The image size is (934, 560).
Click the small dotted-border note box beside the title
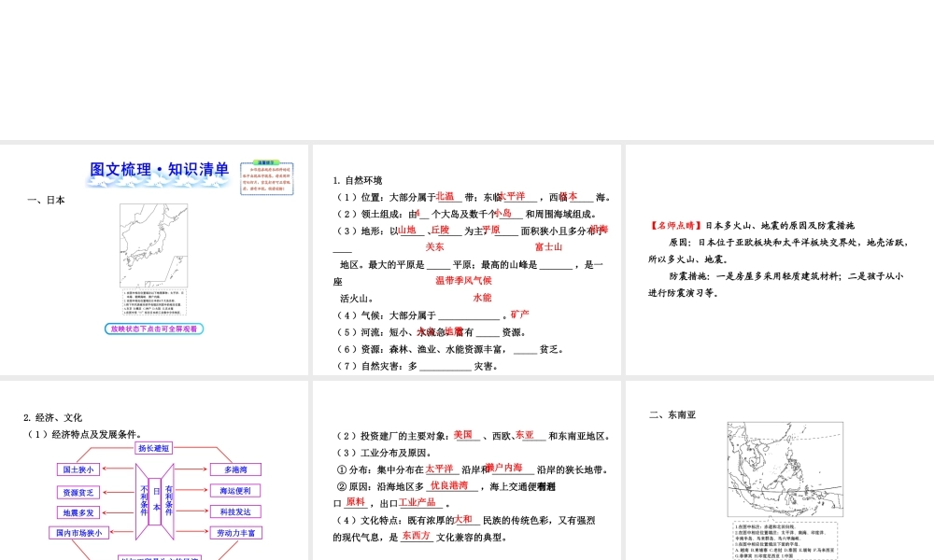pos(267,178)
